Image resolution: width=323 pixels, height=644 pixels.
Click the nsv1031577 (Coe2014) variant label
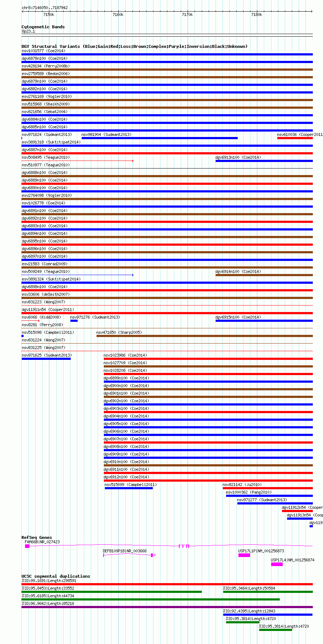[44, 51]
